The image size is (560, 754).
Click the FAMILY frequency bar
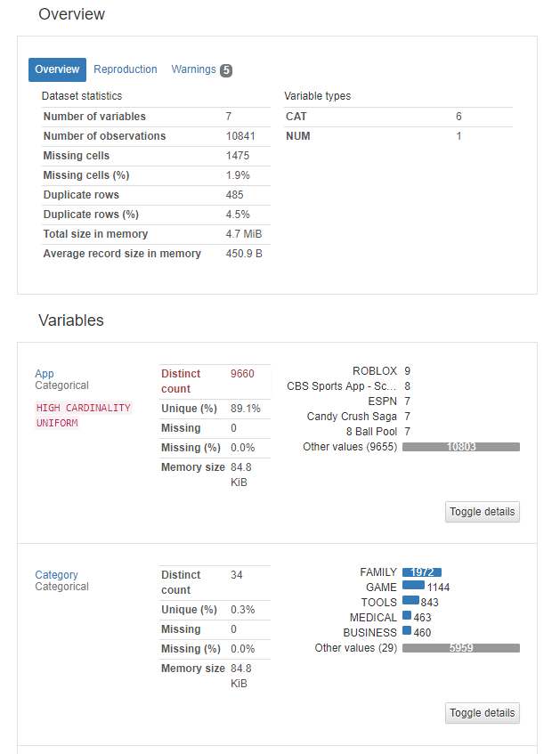[x=422, y=572]
